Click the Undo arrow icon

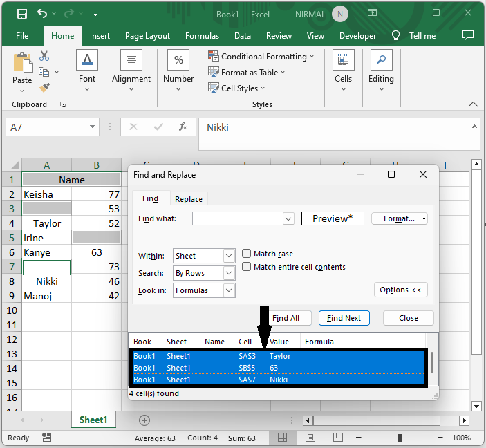tap(43, 14)
